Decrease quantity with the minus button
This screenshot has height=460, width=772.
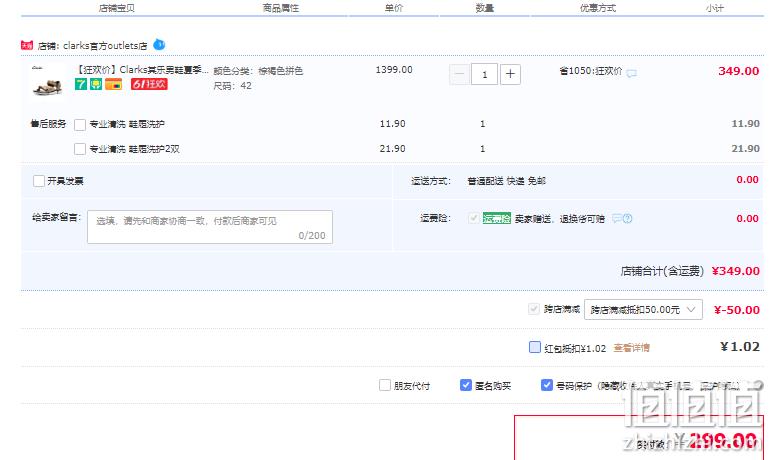(x=459, y=74)
